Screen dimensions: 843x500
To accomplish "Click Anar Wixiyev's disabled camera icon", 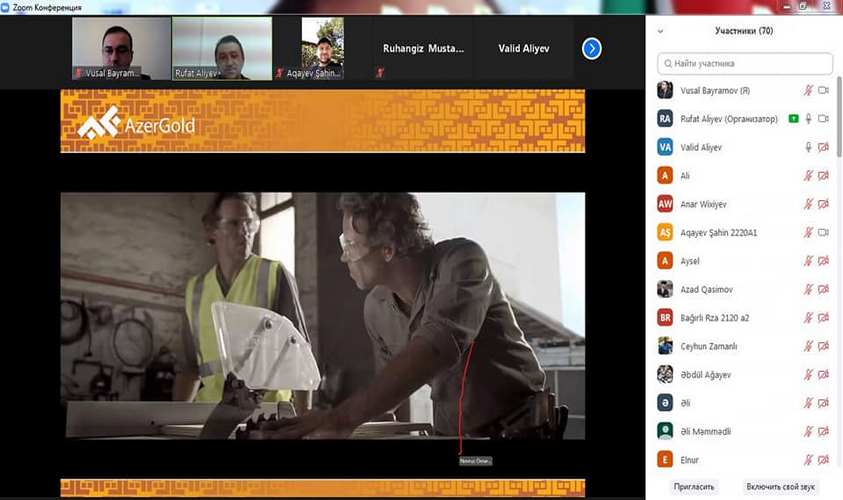I will [x=824, y=204].
